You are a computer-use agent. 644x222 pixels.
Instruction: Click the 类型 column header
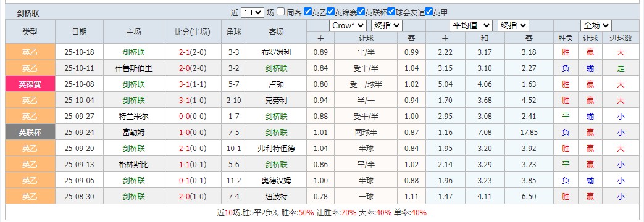(x=30, y=31)
